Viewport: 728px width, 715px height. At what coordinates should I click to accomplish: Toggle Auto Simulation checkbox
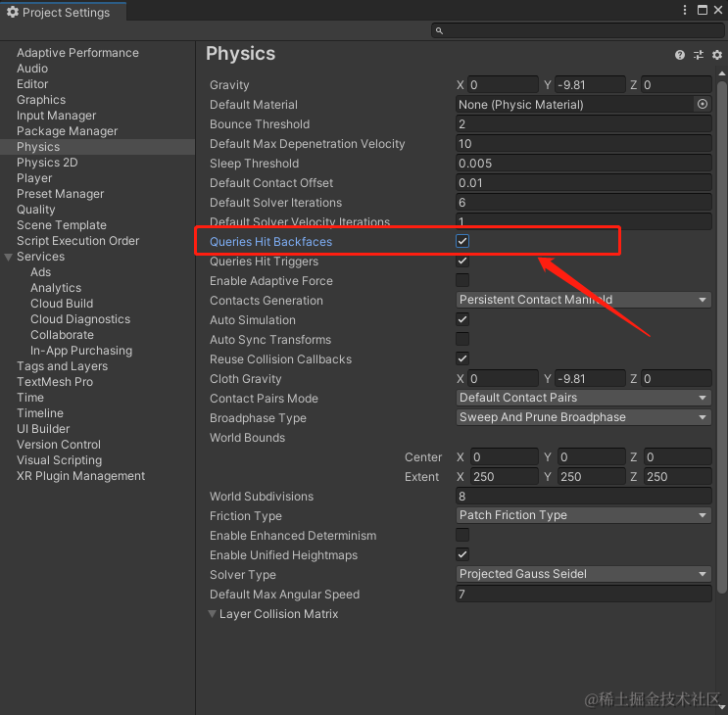(462, 319)
